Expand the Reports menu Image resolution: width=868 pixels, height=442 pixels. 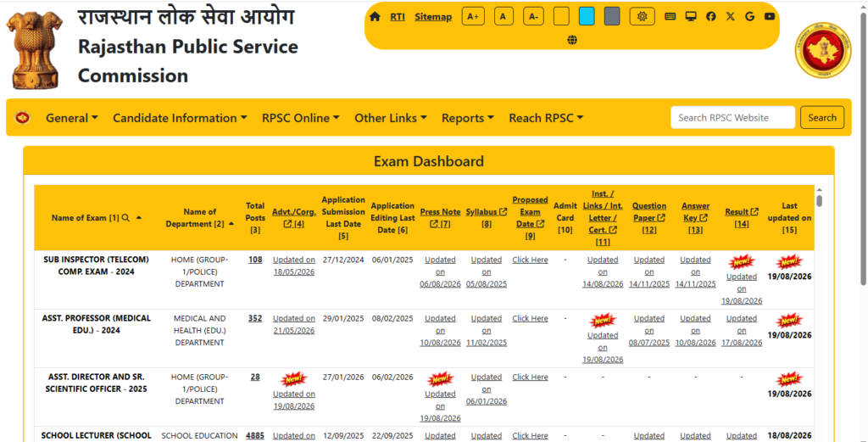click(468, 118)
